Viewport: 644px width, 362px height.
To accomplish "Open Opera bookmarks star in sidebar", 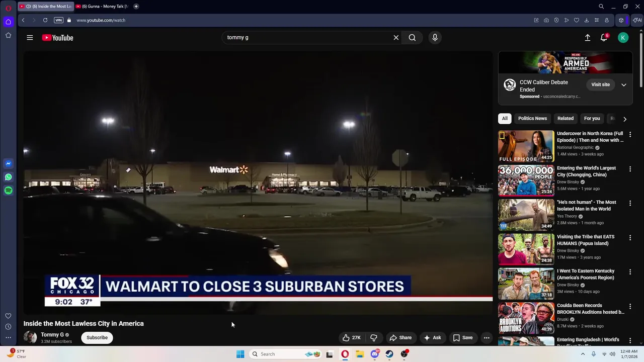I will [8, 35].
